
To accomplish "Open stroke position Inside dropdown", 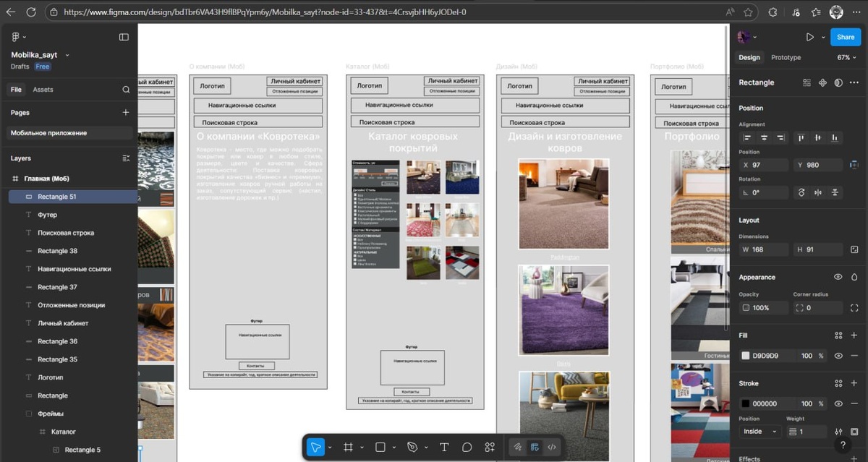I will point(761,432).
